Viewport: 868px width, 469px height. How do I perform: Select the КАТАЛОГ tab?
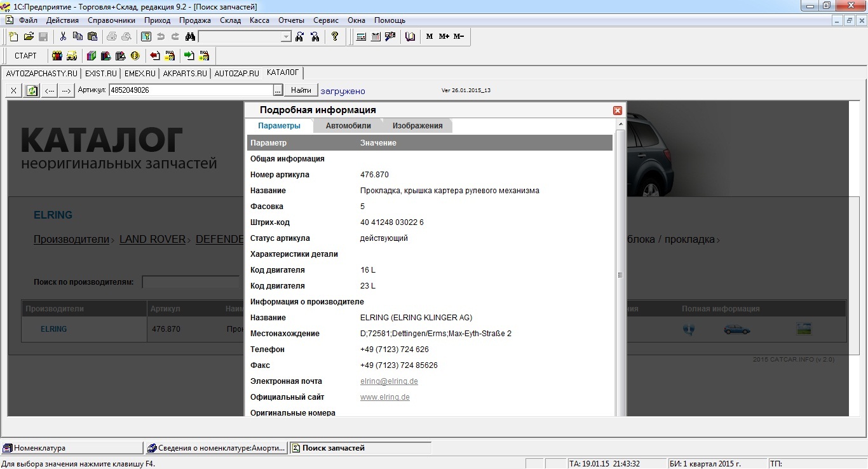[x=283, y=72]
